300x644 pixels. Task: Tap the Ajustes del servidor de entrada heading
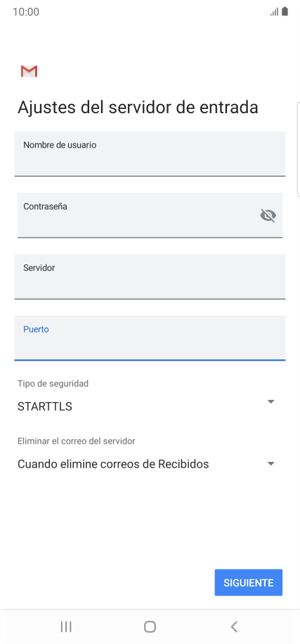pos(138,107)
